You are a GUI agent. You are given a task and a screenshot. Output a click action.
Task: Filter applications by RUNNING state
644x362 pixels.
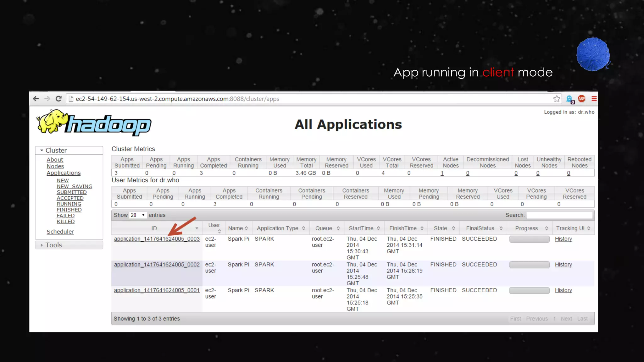click(x=69, y=204)
